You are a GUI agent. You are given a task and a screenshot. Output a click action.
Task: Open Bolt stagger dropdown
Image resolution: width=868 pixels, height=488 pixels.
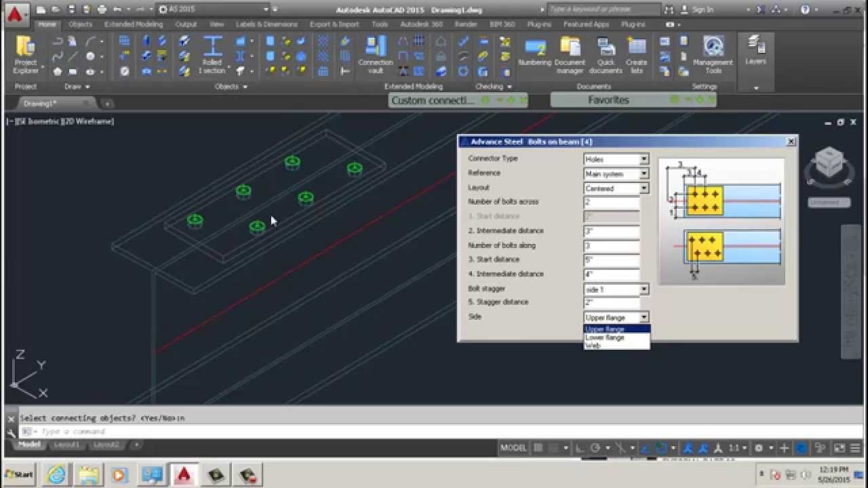click(x=644, y=289)
